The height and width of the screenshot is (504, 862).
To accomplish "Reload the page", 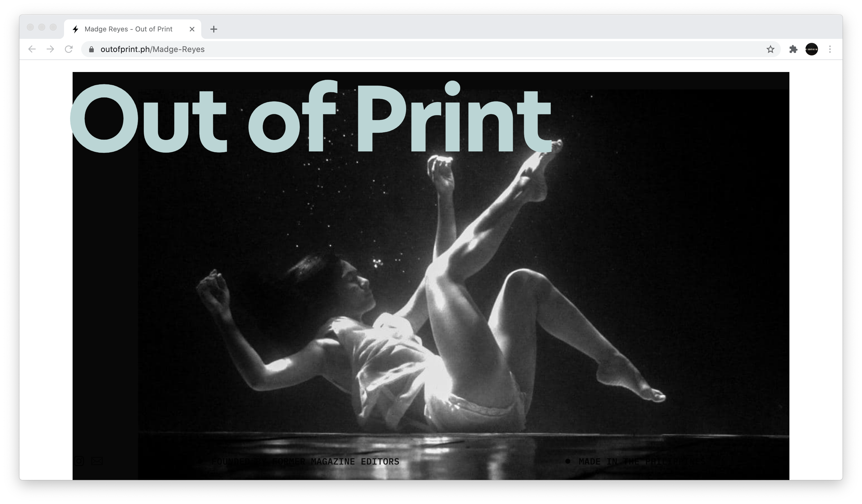I will click(69, 49).
